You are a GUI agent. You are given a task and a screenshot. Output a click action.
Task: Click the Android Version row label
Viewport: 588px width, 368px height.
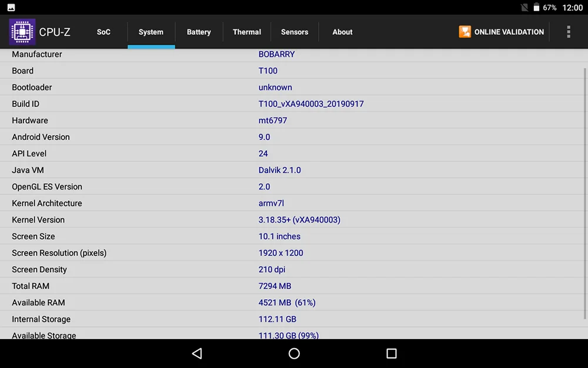point(41,137)
